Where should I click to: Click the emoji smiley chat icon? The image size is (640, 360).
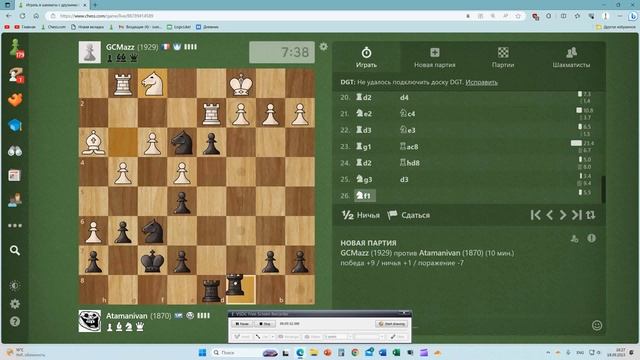(x=597, y=325)
